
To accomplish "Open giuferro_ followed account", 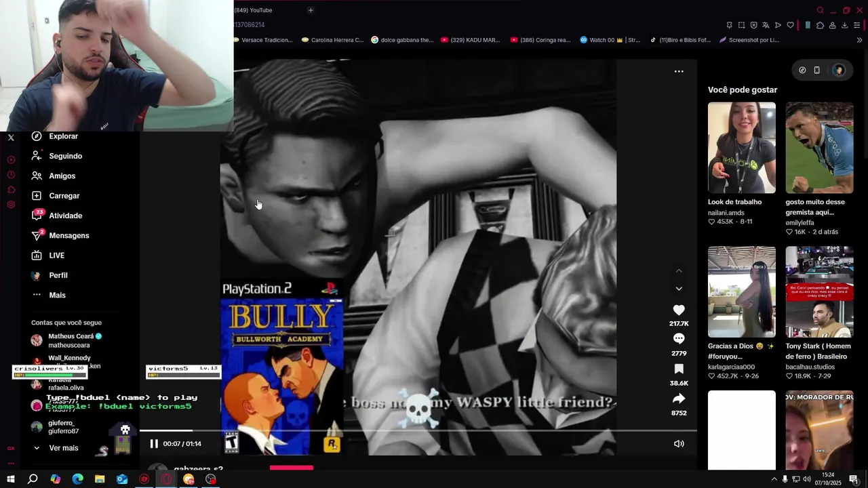I will [56, 427].
